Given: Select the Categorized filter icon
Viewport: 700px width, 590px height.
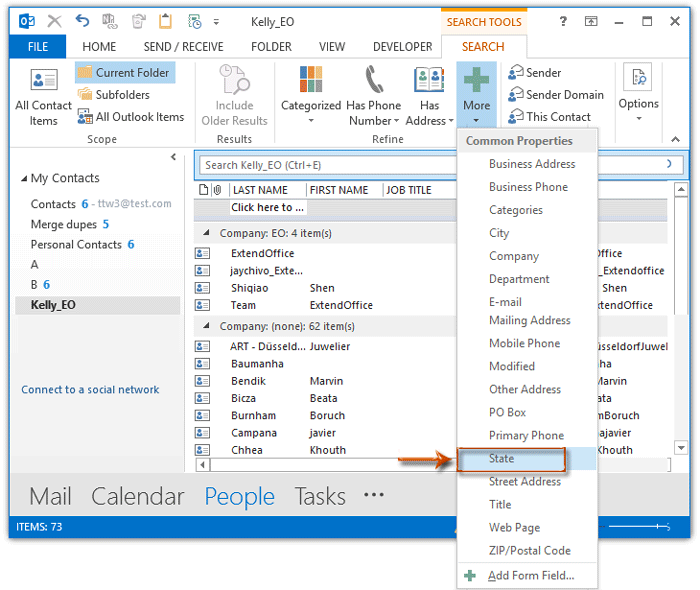Looking at the screenshot, I should 310,82.
